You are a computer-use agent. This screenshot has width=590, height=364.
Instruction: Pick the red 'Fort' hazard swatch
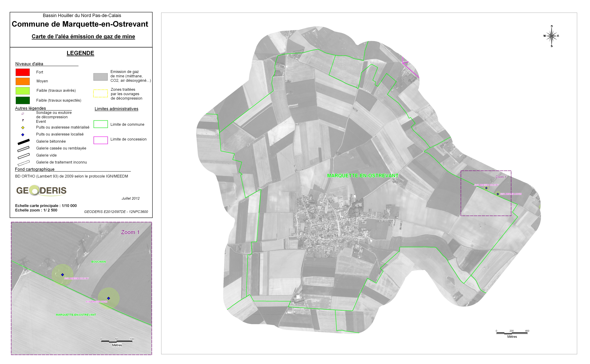tap(23, 72)
